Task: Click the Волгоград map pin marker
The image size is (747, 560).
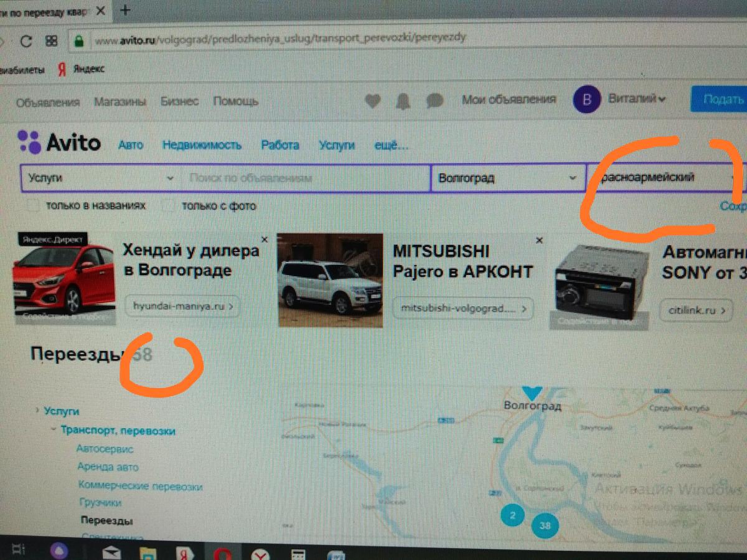Action: [x=532, y=393]
